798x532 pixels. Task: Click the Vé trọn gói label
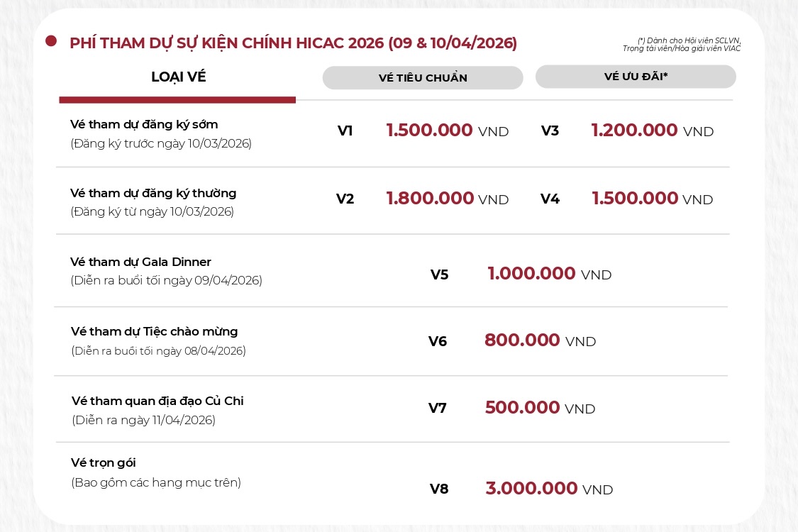pyautogui.click(x=103, y=462)
